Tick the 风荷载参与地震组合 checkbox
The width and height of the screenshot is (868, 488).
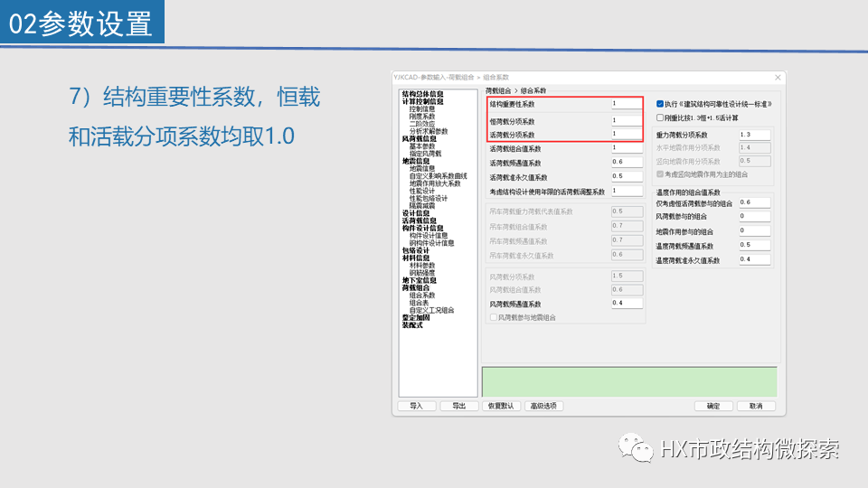pyautogui.click(x=494, y=317)
